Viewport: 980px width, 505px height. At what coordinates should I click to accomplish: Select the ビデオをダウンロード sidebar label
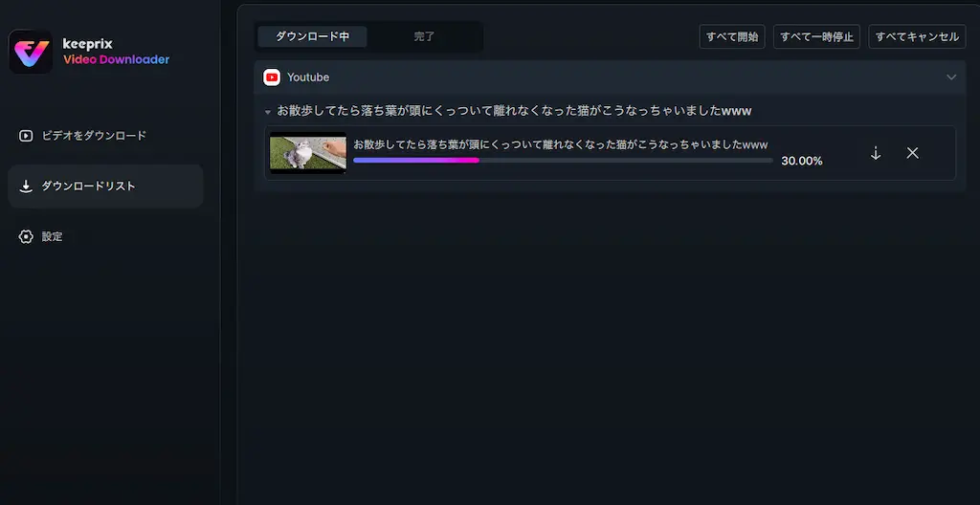pyautogui.click(x=94, y=136)
